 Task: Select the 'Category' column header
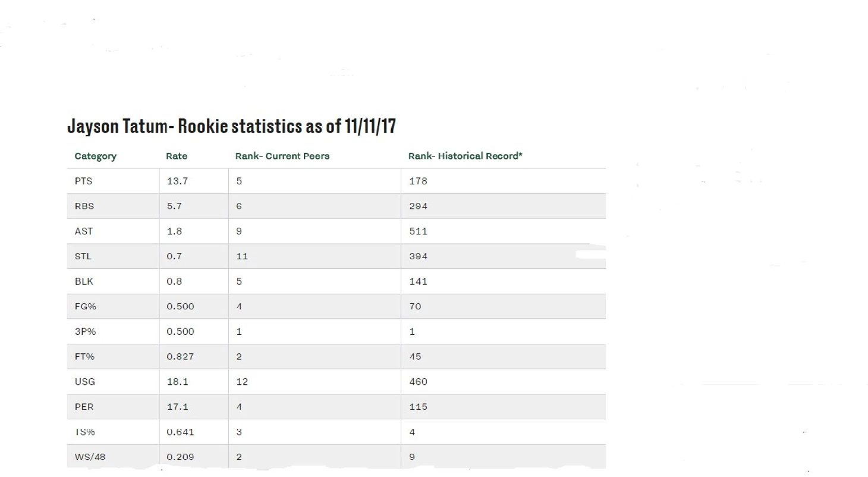tap(95, 156)
